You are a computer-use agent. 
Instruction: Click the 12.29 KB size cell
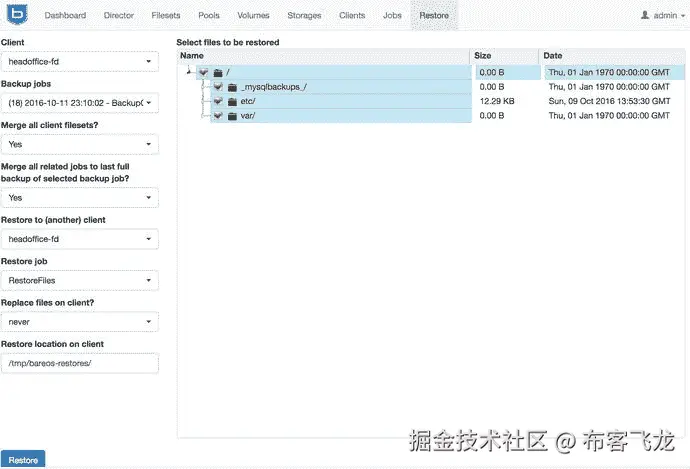pyautogui.click(x=497, y=101)
